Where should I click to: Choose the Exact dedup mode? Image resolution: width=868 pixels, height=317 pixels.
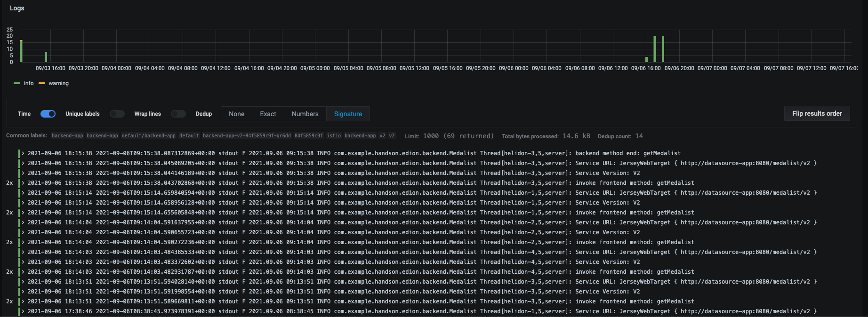pyautogui.click(x=268, y=114)
